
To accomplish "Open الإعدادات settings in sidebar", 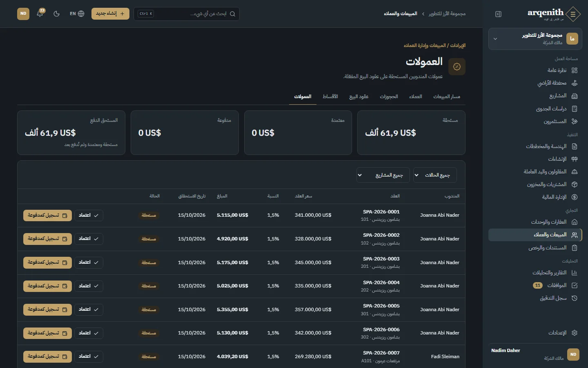I will click(535, 333).
